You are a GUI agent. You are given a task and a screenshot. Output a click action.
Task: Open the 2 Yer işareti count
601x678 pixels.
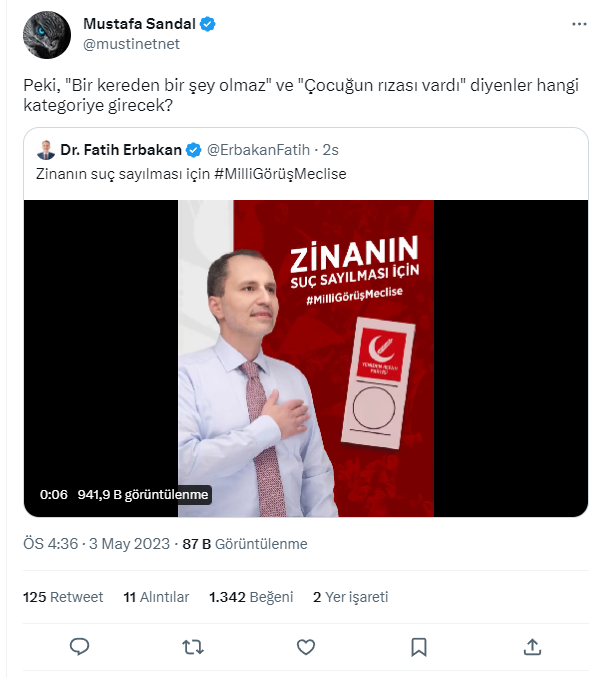pyautogui.click(x=351, y=597)
